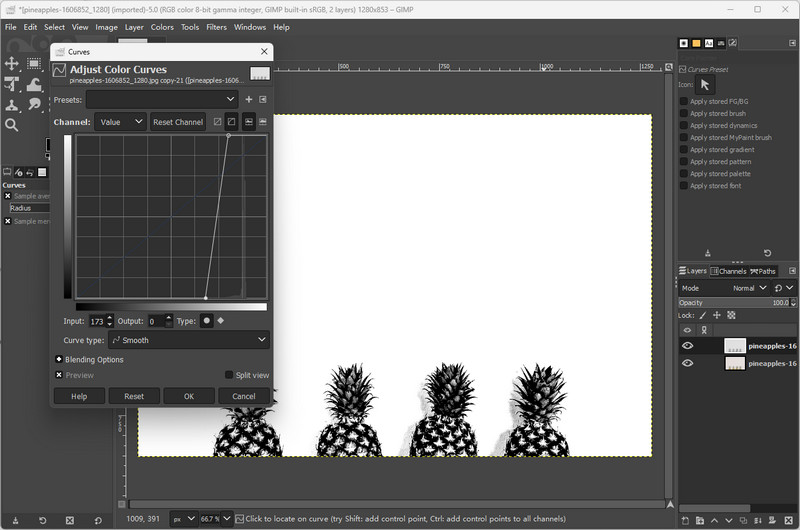Create a new layer in Layers panel
This screenshot has height=530, width=800.
[685, 521]
